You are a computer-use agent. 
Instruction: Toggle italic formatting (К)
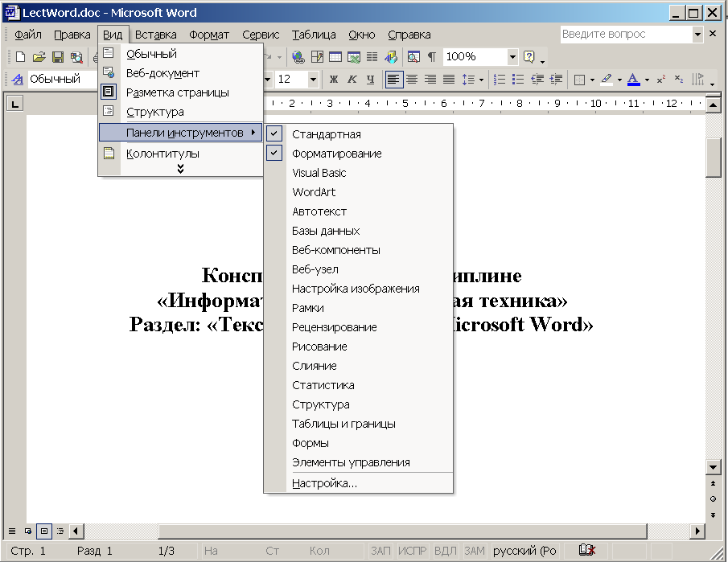click(x=352, y=80)
